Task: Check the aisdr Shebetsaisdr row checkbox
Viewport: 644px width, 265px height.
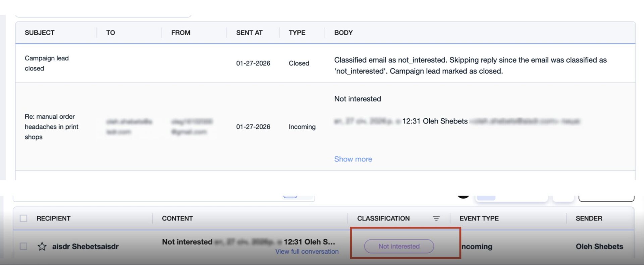Action: (x=23, y=247)
